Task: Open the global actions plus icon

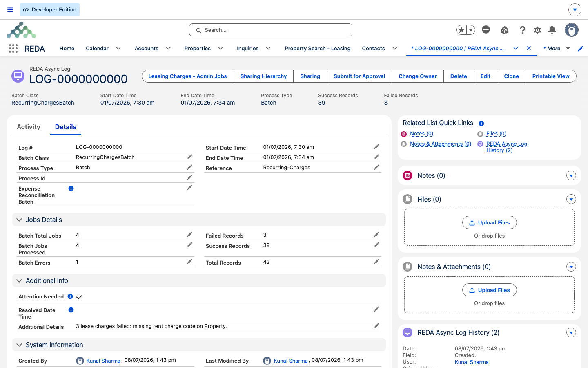Action: (486, 29)
